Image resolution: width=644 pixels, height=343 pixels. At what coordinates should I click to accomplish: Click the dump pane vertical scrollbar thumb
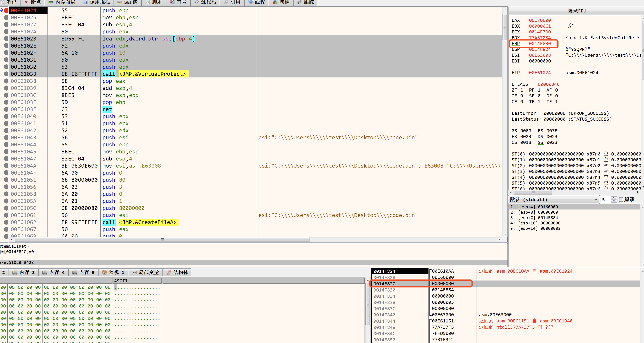[367, 304]
